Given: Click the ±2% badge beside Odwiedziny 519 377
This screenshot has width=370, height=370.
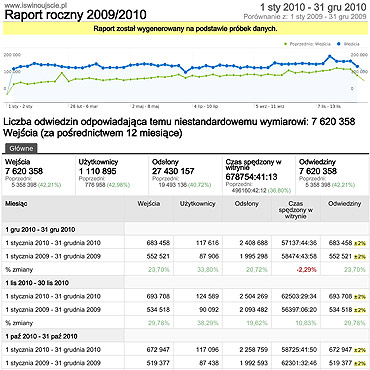Looking at the screenshot, I should click(360, 363).
